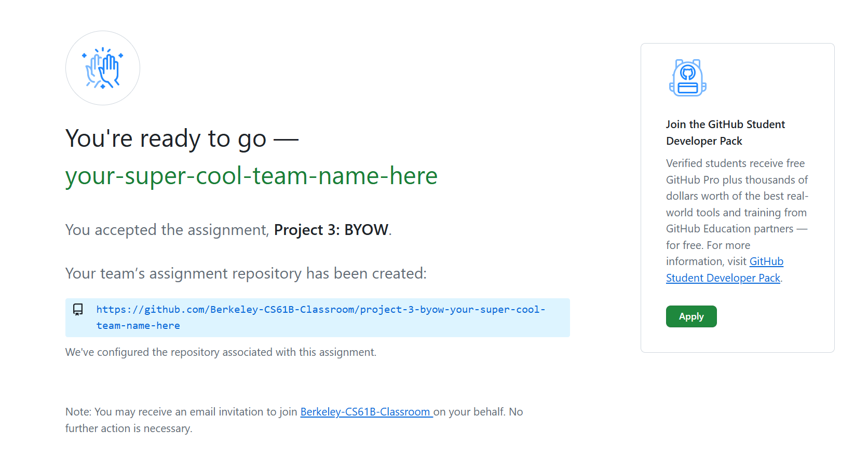Viewport: 868px width, 457px height.
Task: Click the circle around the celebration icon
Action: (102, 34)
